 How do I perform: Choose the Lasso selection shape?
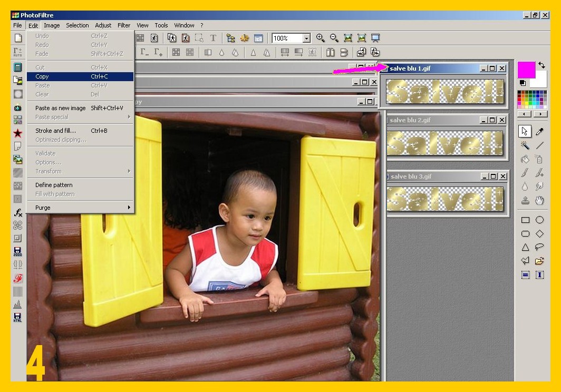pos(539,247)
